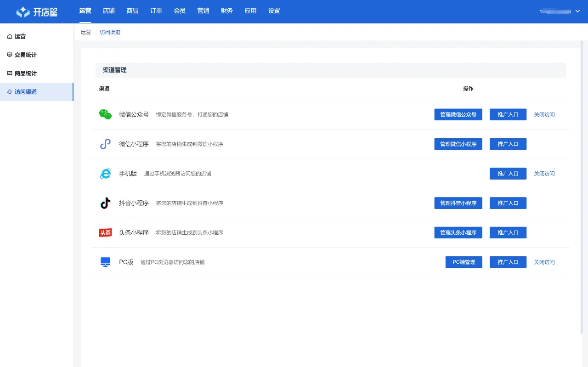Viewport: 588px width, 367px height.
Task: Click the 开店星 logo in the header
Action: point(37,12)
